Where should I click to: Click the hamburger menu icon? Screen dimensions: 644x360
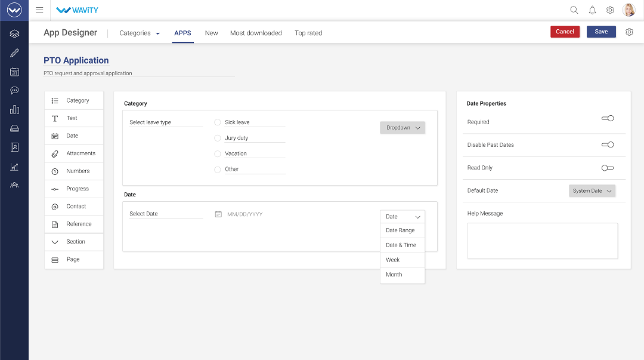pos(39,10)
